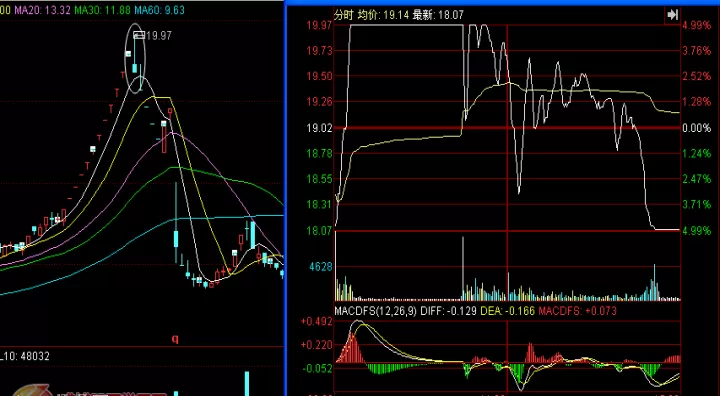Image resolution: width=720 pixels, height=396 pixels.
Task: Click the 18.31 price axis label
Action: 319,204
